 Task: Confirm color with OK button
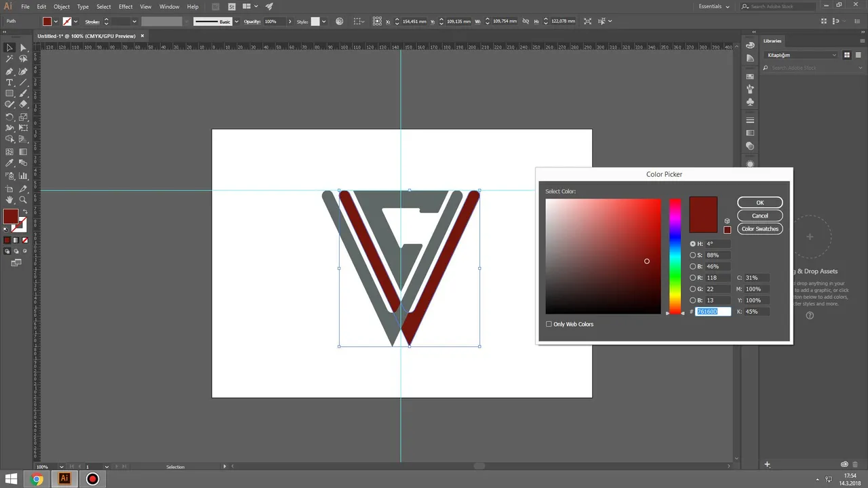[x=759, y=203]
